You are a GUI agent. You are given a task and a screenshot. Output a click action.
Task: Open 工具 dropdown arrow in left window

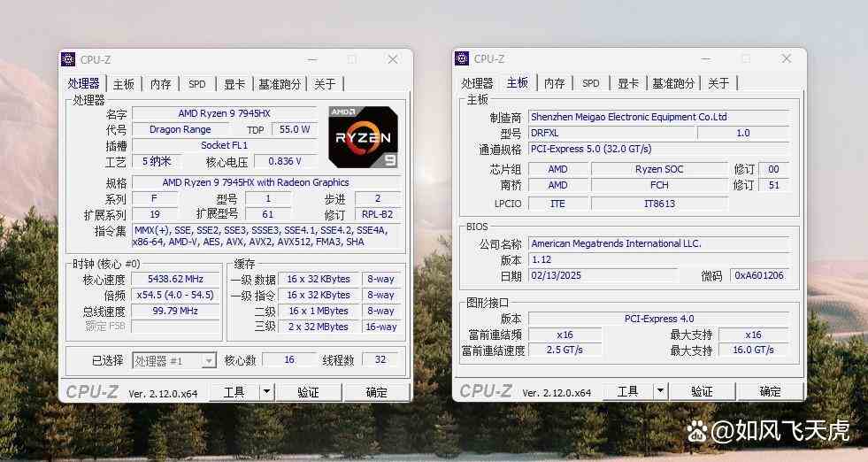click(x=267, y=392)
